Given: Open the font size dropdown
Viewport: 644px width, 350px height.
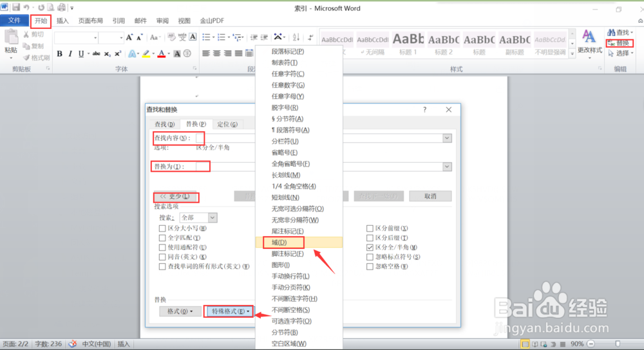Looking at the screenshot, I should coord(121,38).
